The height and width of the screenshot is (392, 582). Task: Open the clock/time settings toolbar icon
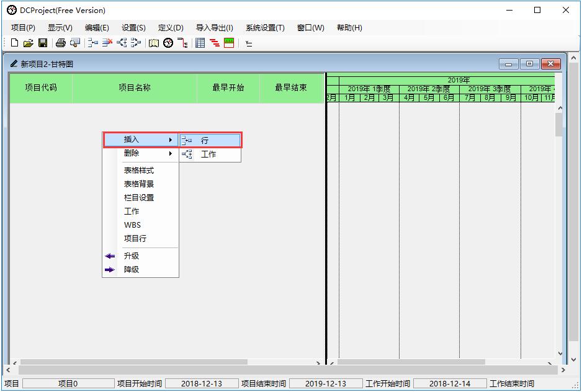point(166,42)
